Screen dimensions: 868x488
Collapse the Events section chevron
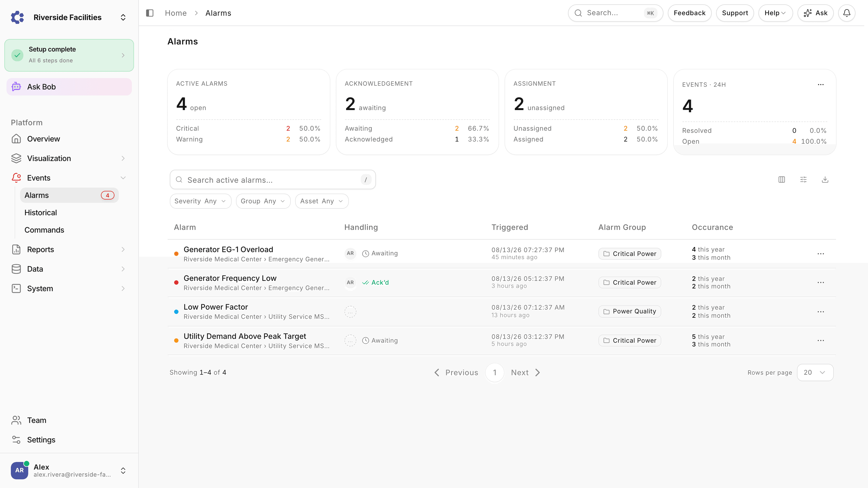(123, 178)
